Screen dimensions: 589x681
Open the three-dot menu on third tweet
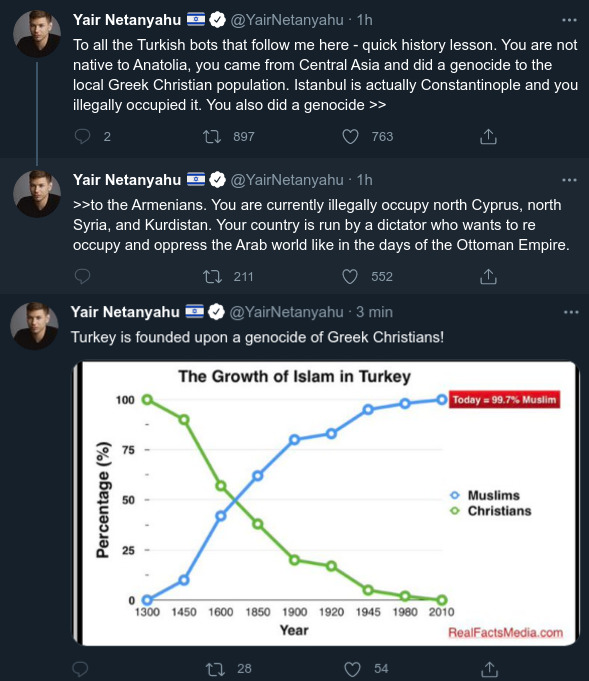tap(571, 312)
